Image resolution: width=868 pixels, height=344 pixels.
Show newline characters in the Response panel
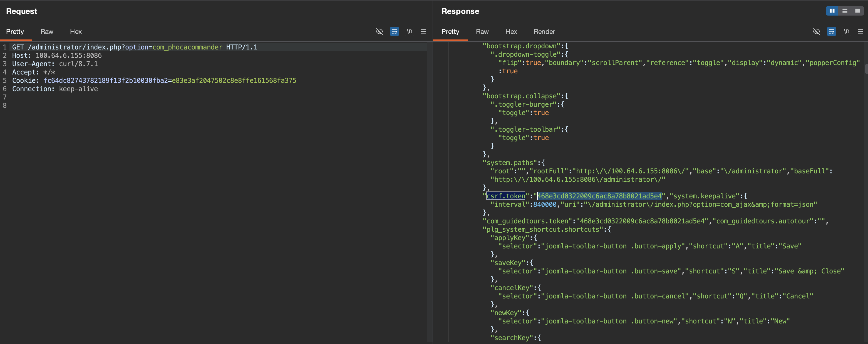coord(846,31)
